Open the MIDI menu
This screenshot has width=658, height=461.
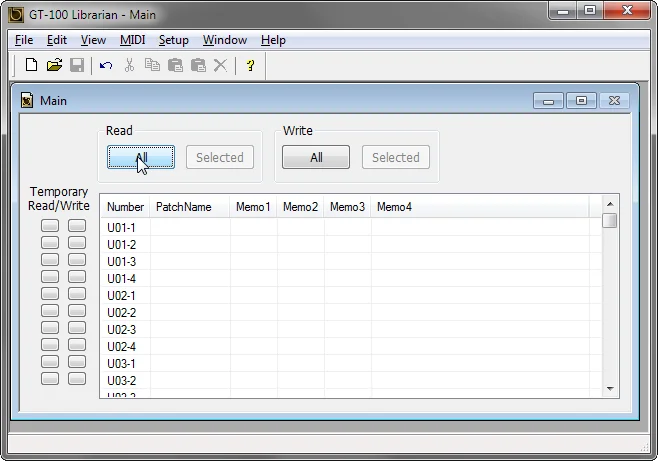pyautogui.click(x=133, y=40)
